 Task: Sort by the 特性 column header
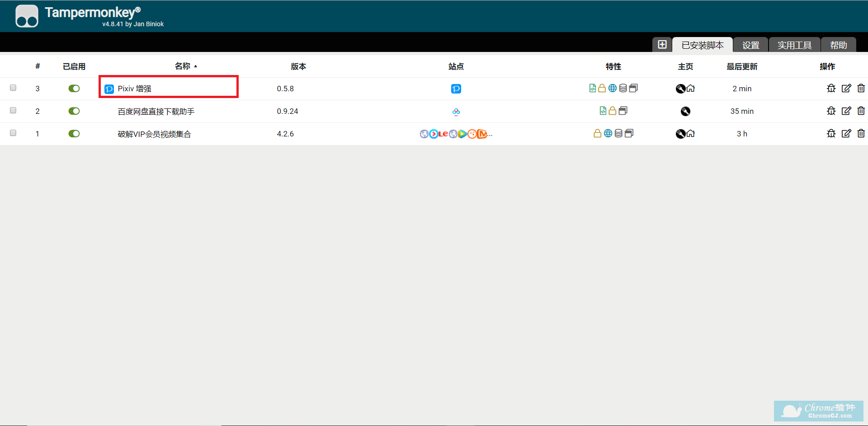(x=613, y=66)
